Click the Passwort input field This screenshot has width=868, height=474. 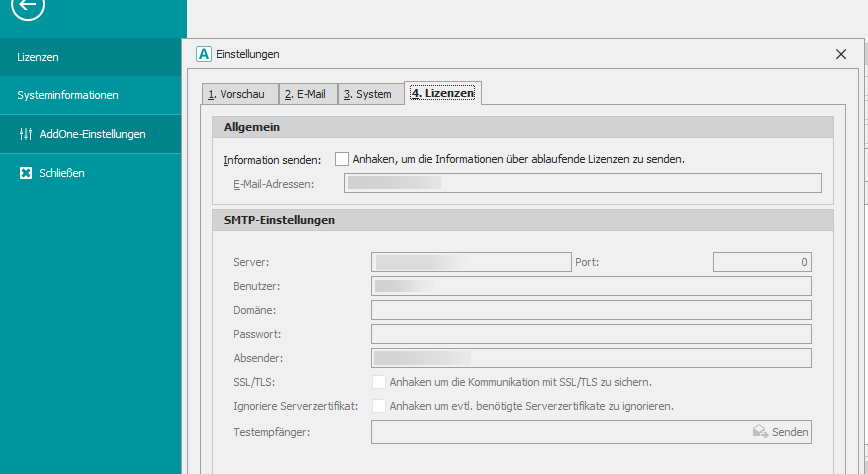tap(591, 334)
